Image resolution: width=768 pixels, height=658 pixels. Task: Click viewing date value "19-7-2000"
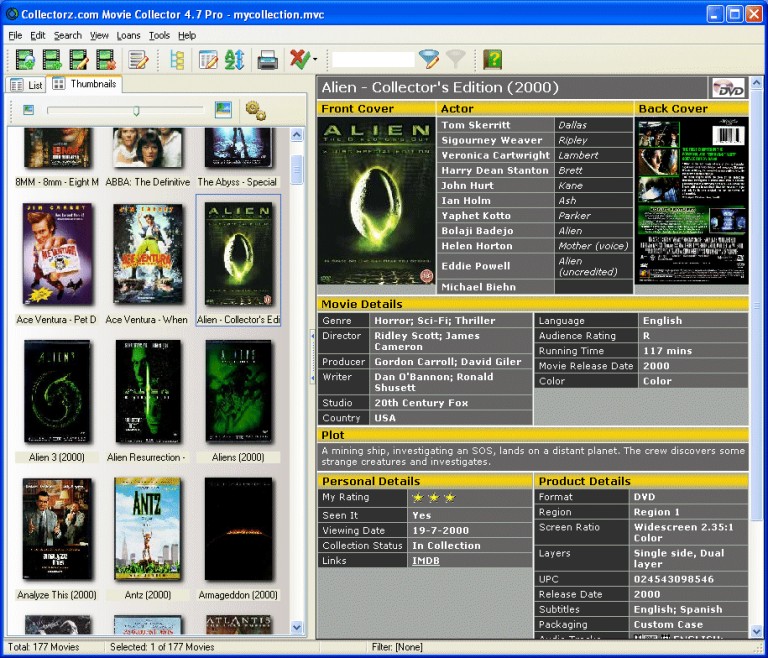point(440,530)
